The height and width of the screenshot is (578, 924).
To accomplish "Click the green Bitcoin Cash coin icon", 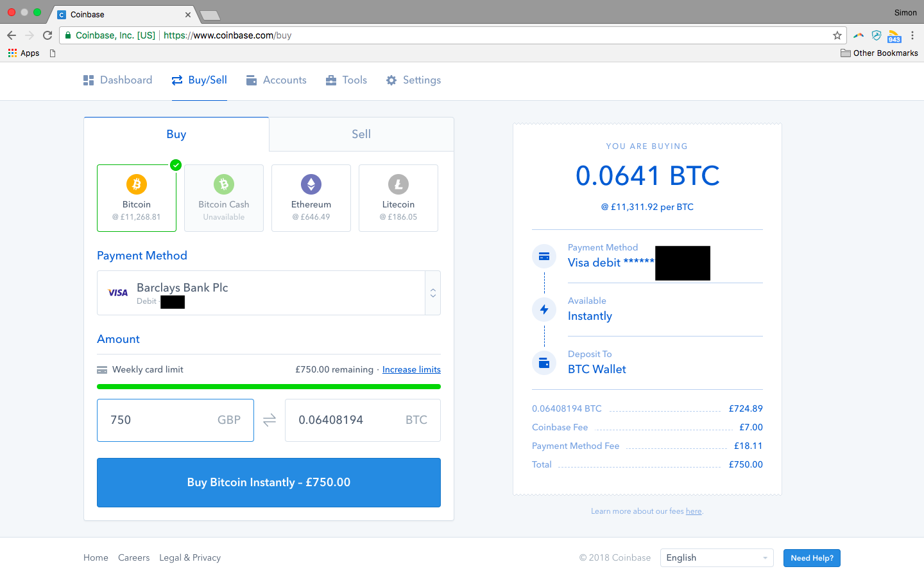I will (224, 184).
